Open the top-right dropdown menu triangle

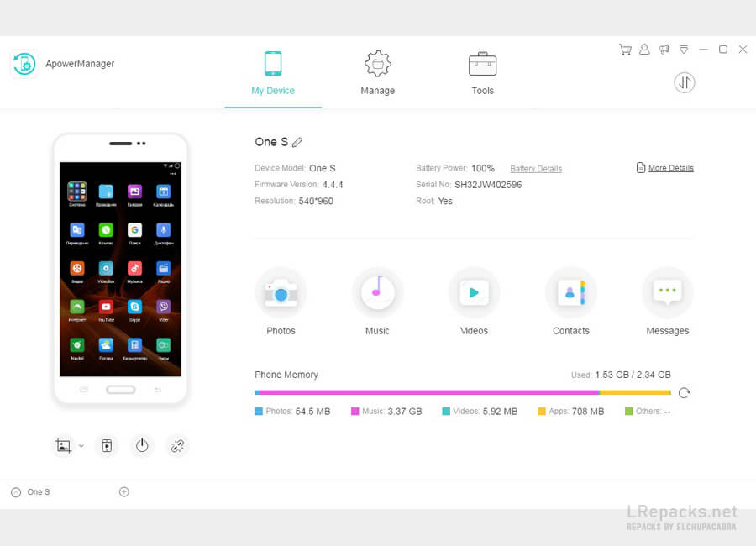coord(684,50)
